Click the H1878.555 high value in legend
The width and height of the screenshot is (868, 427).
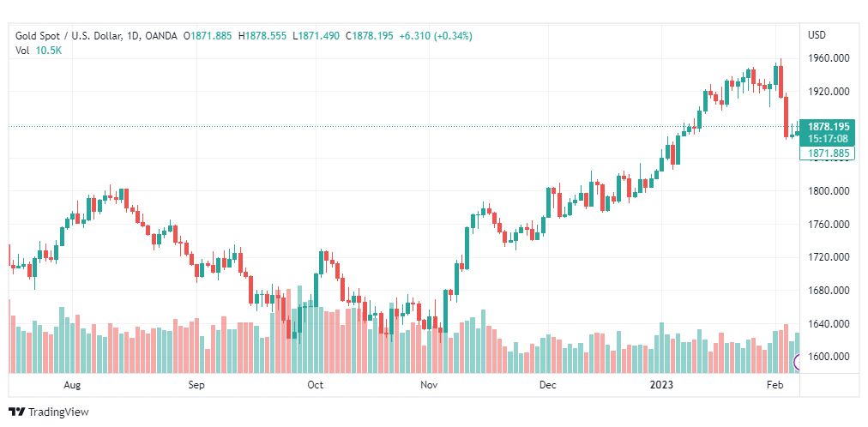(262, 36)
